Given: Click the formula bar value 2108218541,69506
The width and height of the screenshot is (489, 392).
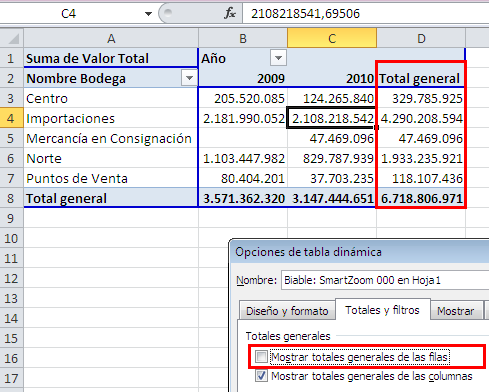Looking at the screenshot, I should [x=305, y=14].
